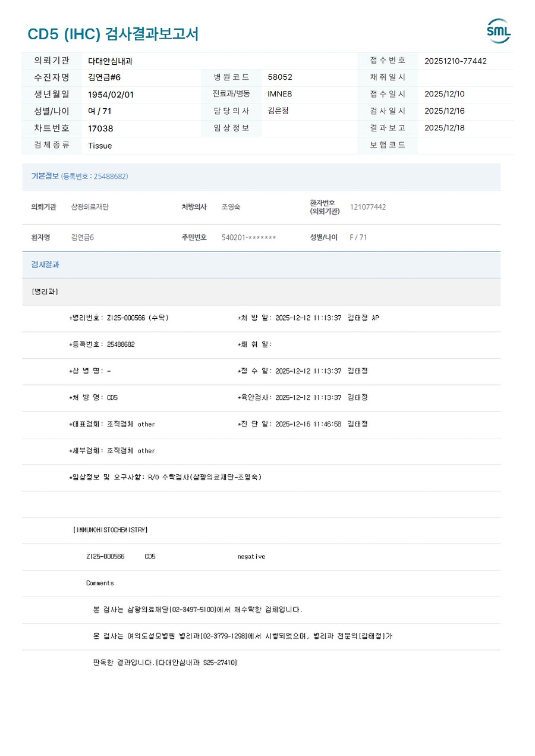Select the 'Comments' label
Viewport: 535px width, 756px height.
tap(100, 583)
